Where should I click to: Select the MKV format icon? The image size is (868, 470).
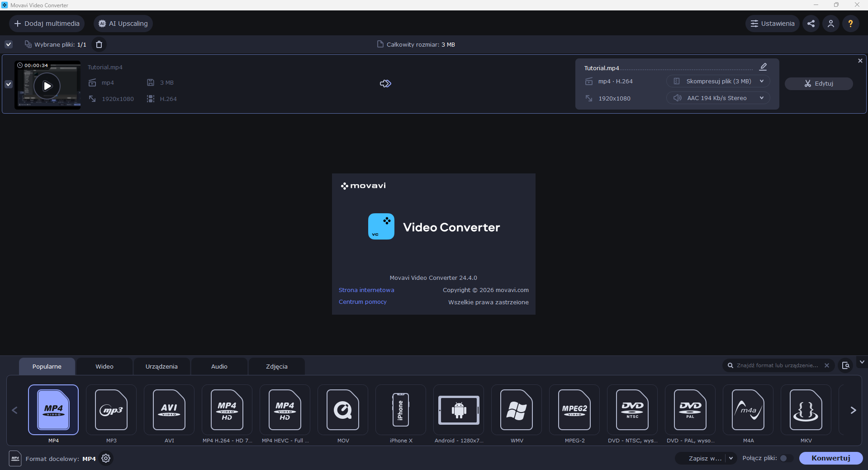coord(806,410)
